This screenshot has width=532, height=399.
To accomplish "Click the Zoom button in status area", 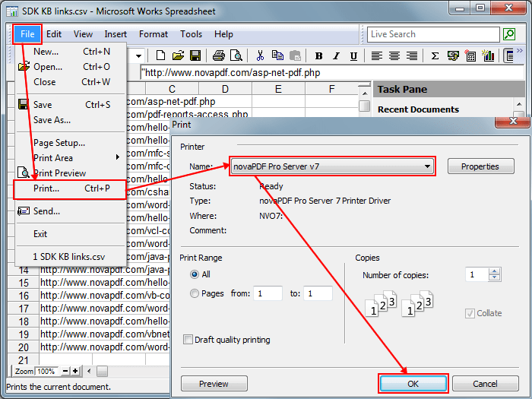I will click(24, 371).
